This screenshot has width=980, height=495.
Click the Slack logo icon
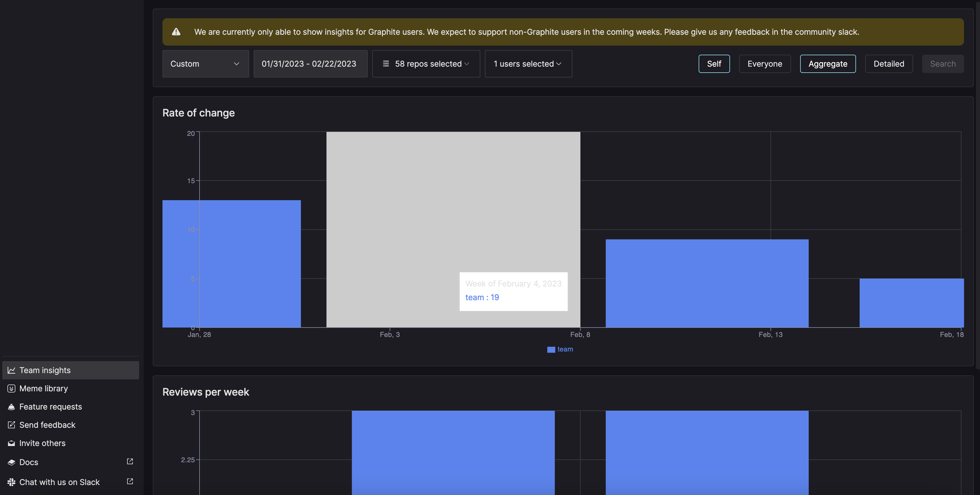(x=11, y=482)
